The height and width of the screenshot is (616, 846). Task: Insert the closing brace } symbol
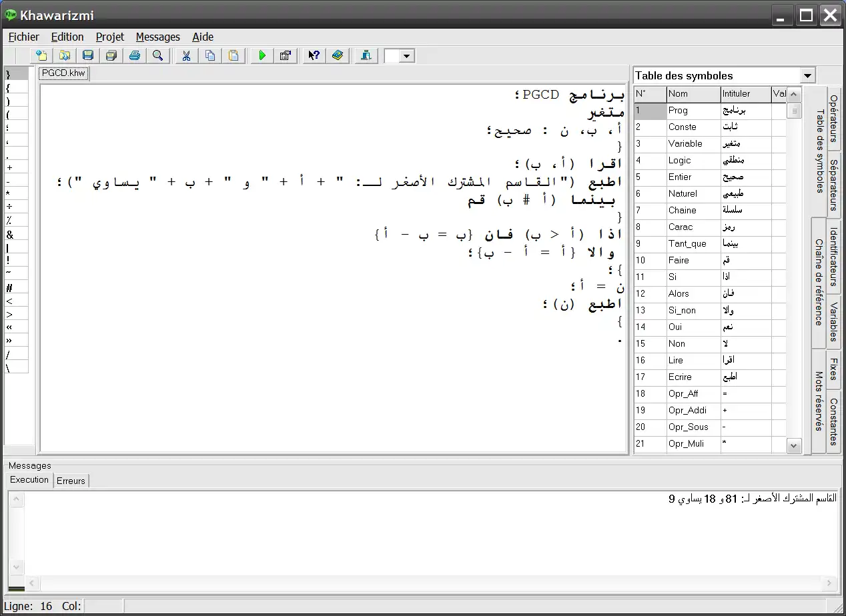tap(16, 74)
